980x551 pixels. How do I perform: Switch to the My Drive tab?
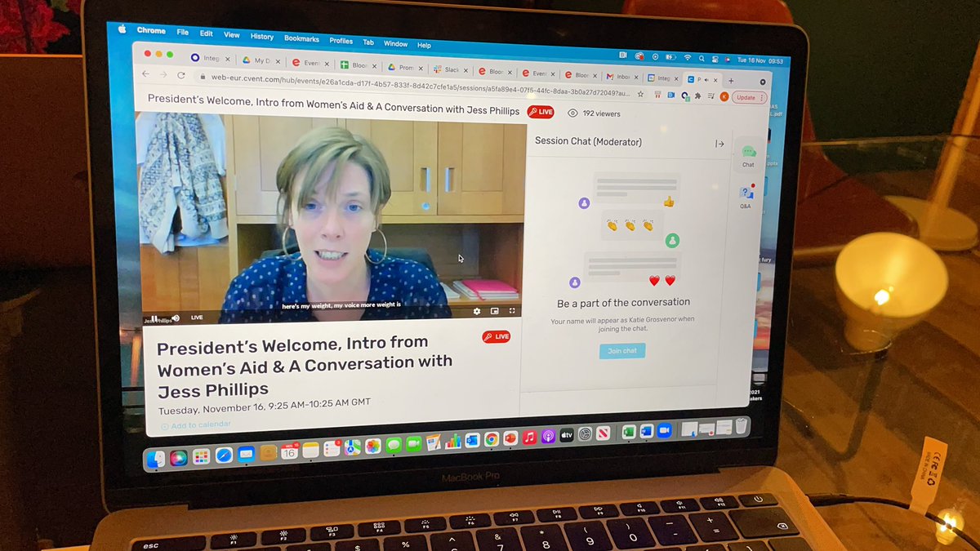click(x=261, y=60)
